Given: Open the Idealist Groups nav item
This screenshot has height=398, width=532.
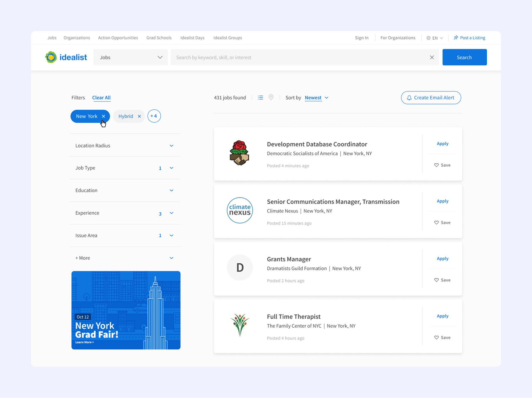Looking at the screenshot, I should tap(228, 38).
